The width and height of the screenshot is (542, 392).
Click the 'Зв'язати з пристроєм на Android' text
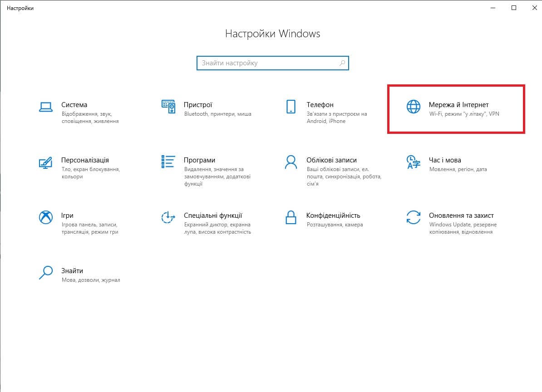[x=337, y=118]
